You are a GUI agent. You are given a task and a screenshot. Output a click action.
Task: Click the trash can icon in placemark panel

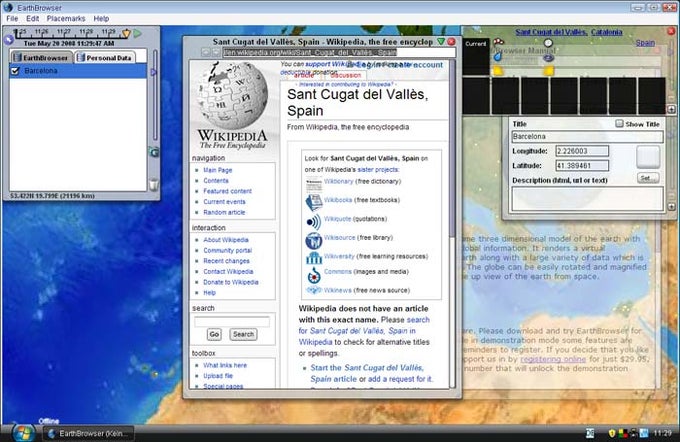(154, 185)
